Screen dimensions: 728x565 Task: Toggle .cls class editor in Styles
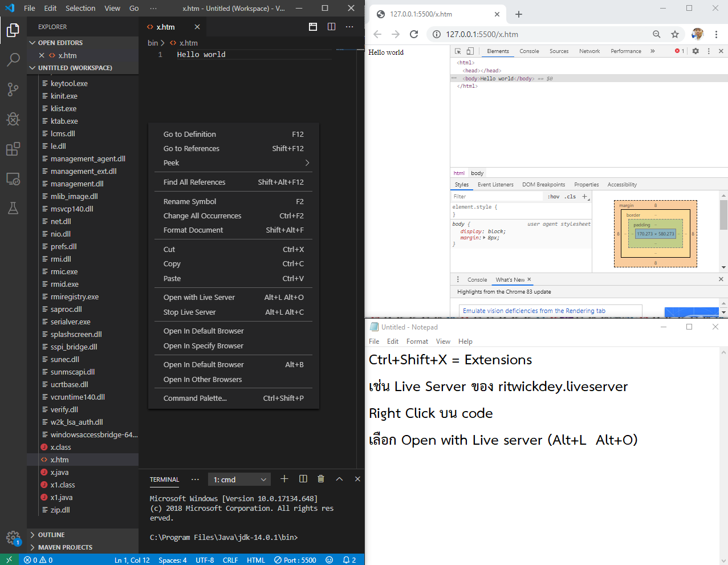(570, 197)
